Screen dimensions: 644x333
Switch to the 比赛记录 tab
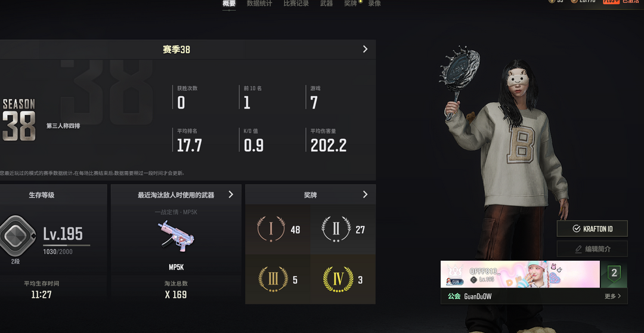point(296,4)
